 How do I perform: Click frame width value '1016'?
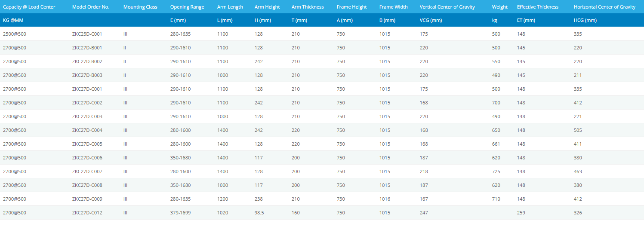tap(385, 199)
